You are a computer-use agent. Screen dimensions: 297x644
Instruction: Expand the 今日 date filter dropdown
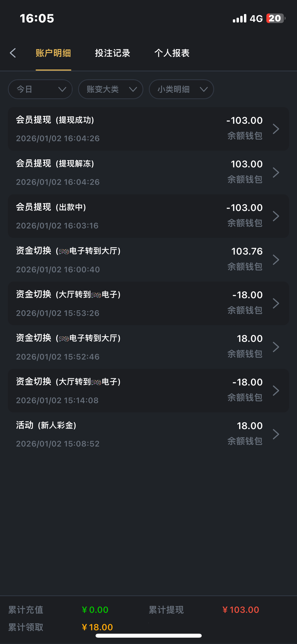pyautogui.click(x=40, y=89)
